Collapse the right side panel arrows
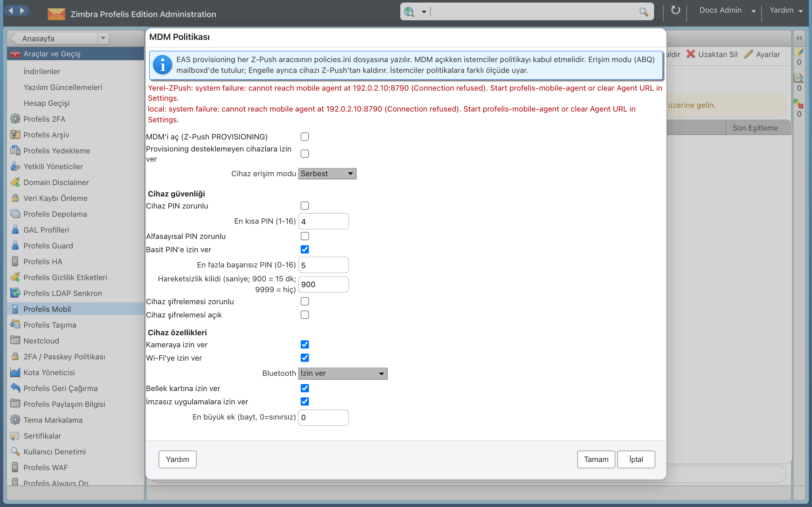 tap(799, 38)
